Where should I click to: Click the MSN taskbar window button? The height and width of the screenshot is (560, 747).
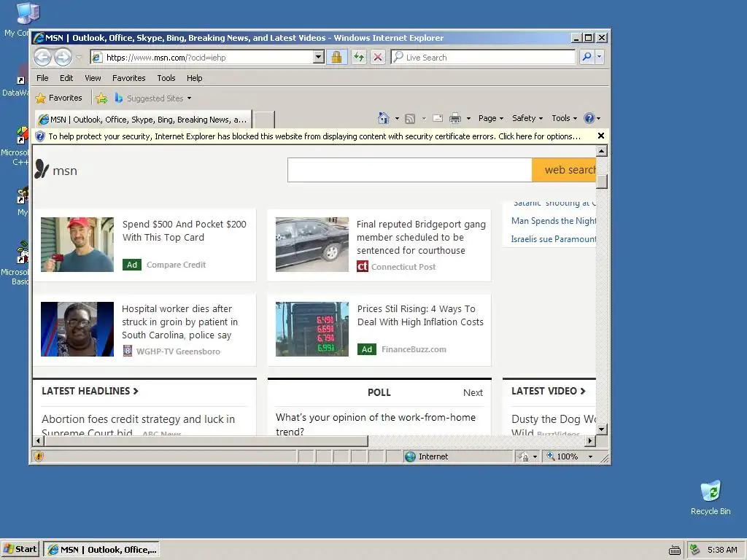[x=101, y=550]
